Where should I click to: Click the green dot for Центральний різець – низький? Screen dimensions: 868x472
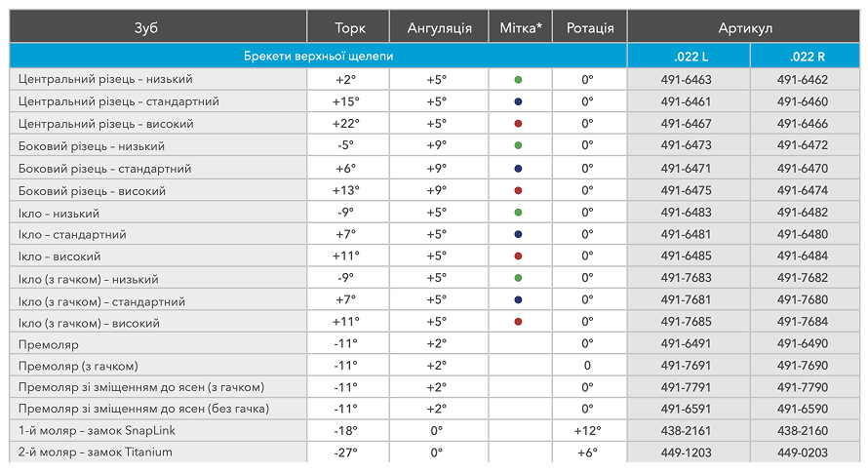point(518,79)
